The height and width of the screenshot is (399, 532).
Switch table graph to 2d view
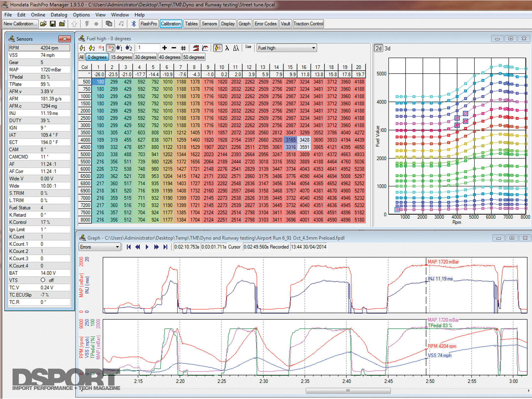[379, 49]
